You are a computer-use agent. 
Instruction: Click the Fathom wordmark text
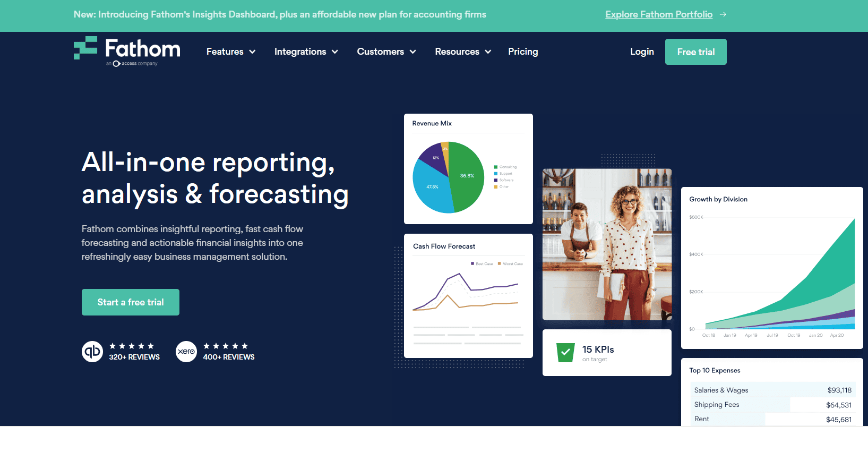coord(143,48)
